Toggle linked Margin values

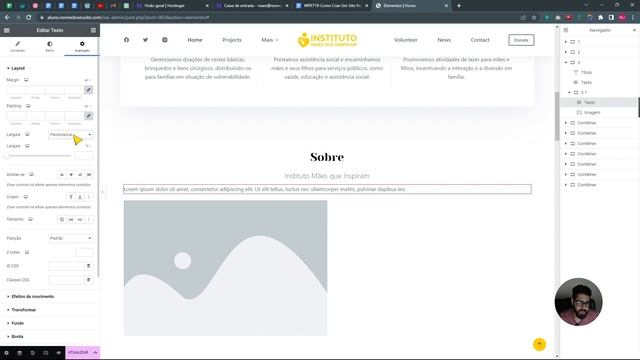pos(89,90)
